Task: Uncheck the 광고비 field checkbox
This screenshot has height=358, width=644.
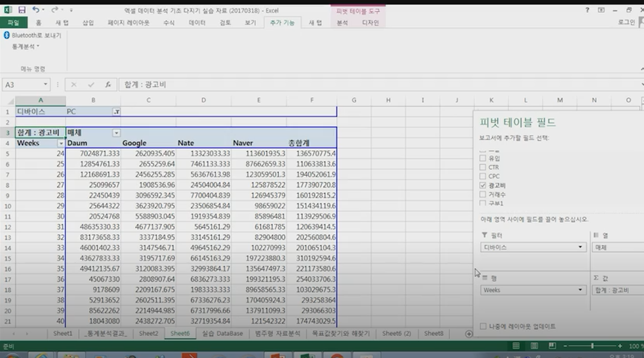Action: tap(482, 185)
